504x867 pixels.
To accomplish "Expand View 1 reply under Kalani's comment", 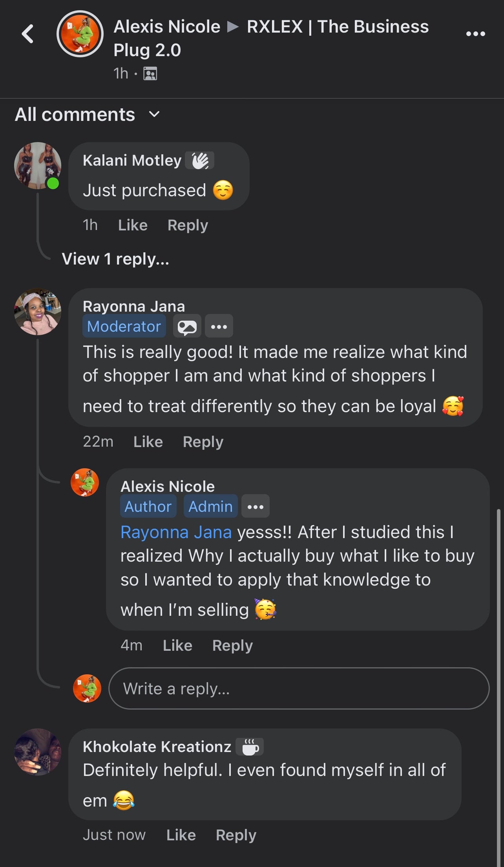I will point(115,259).
